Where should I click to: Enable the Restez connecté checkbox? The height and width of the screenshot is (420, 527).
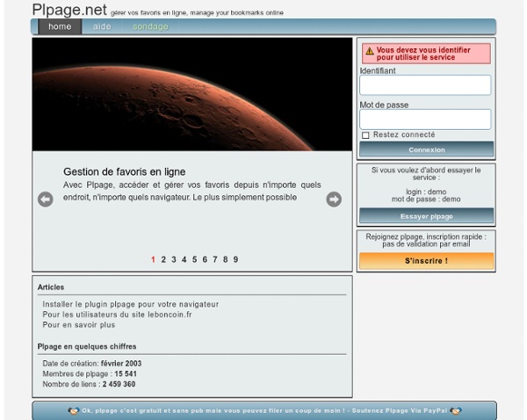(x=365, y=135)
